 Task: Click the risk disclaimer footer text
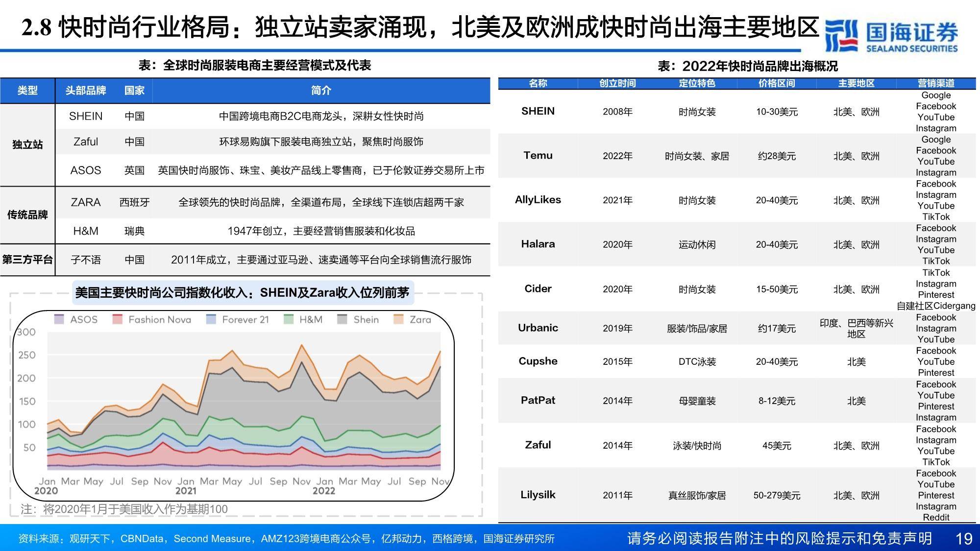click(780, 539)
